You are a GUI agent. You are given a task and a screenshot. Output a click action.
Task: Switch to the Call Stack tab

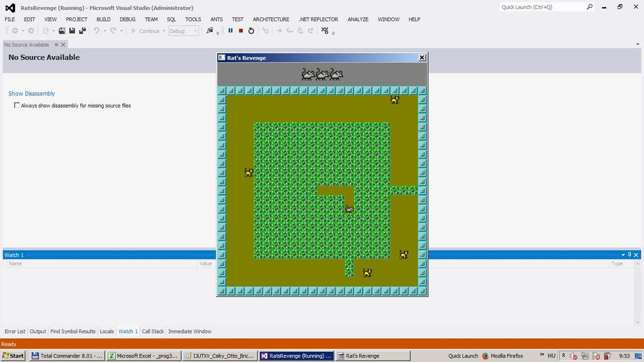pos(153,331)
